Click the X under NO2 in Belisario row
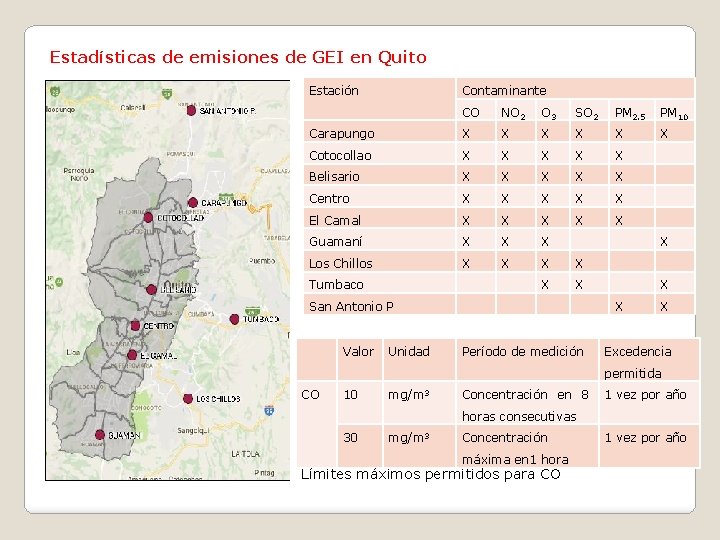This screenshot has width=720, height=540. [505, 176]
